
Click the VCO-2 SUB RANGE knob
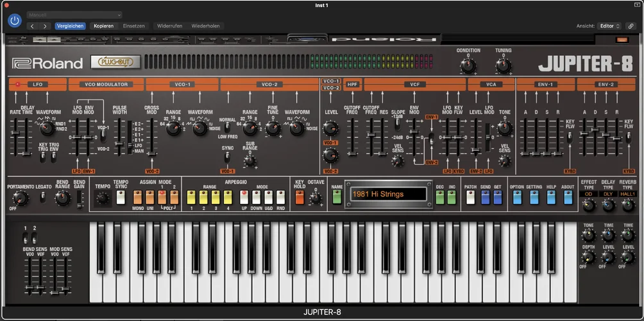tap(250, 160)
